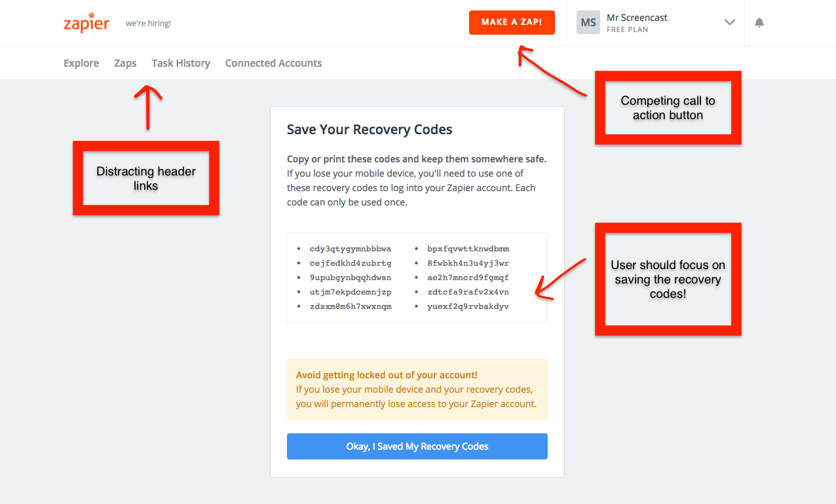Click the yellow lockout warning box

pos(417,389)
